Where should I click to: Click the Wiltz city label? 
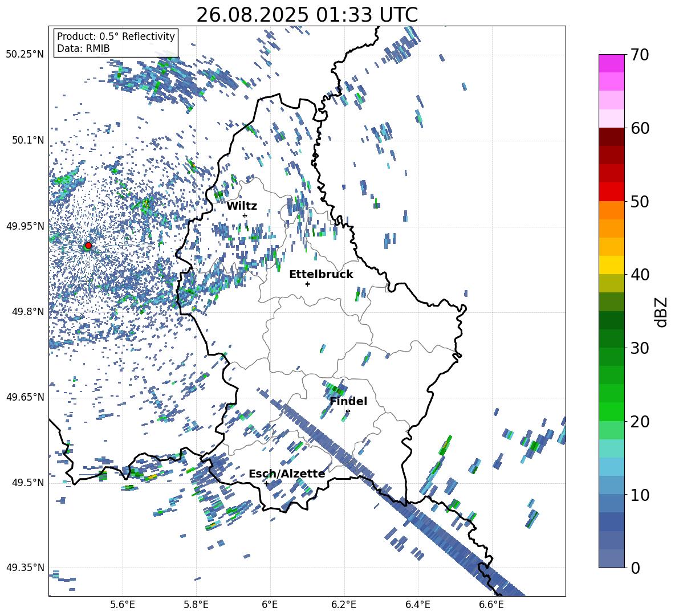(242, 206)
